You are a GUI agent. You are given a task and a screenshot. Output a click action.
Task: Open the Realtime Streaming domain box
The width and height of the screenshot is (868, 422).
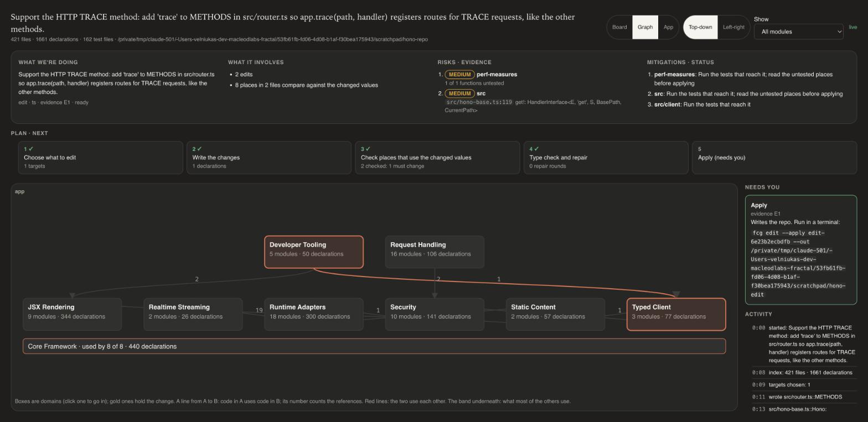(x=193, y=315)
